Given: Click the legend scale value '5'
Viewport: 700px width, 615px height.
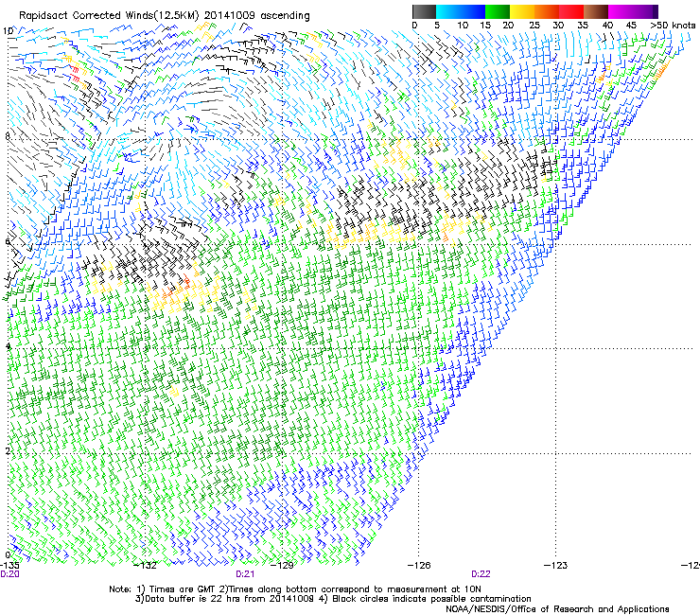Looking at the screenshot, I should pyautogui.click(x=437, y=26).
